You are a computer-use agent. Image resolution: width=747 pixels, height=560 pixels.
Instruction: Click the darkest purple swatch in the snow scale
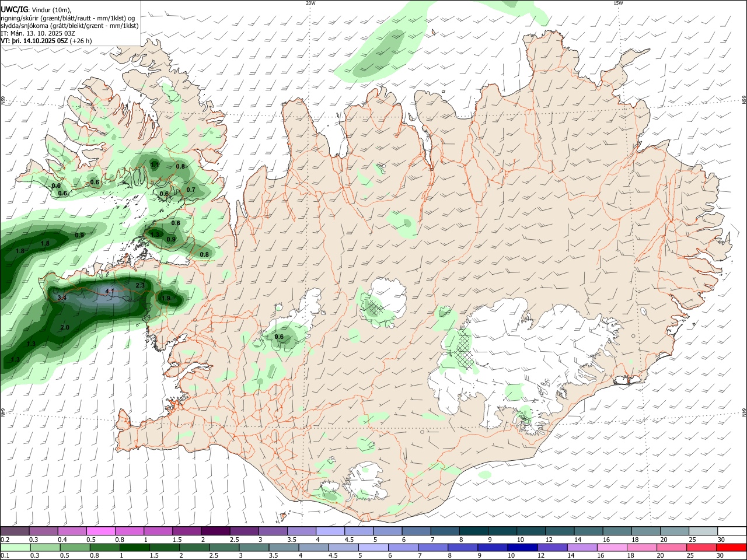pyautogui.click(x=215, y=531)
